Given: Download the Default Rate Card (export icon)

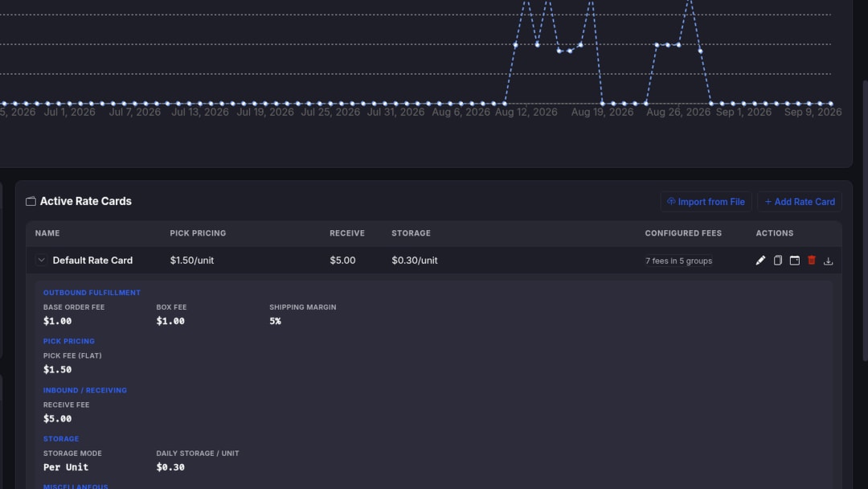Looking at the screenshot, I should click(x=828, y=261).
